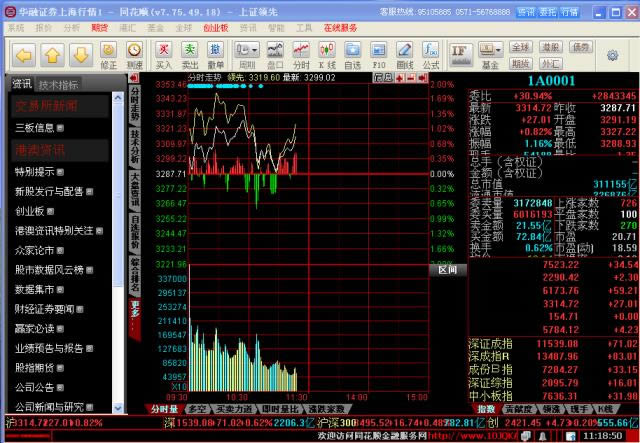Image resolution: width=640 pixels, height=443 pixels.
Task: Select the 买卖力道 tab below the chart
Action: [x=235, y=409]
